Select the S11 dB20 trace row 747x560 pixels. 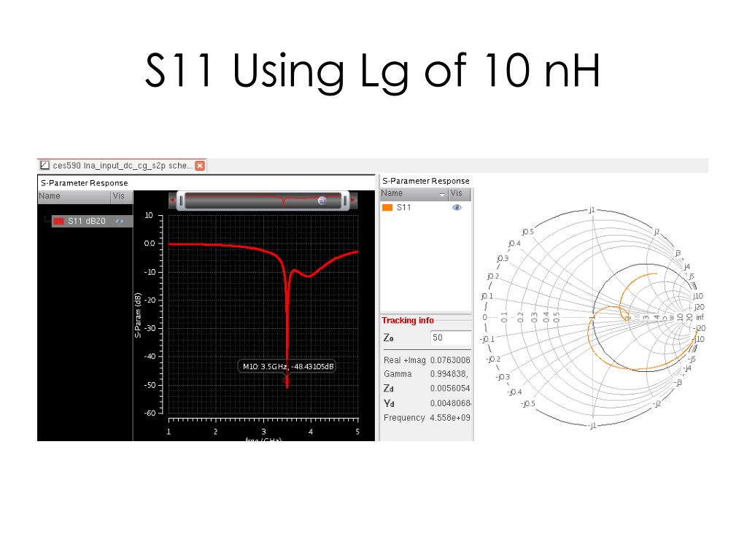pyautogui.click(x=92, y=221)
